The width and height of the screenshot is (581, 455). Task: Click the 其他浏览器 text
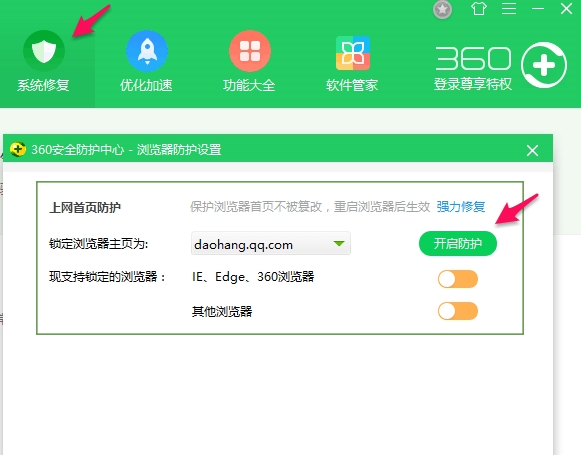coord(222,311)
